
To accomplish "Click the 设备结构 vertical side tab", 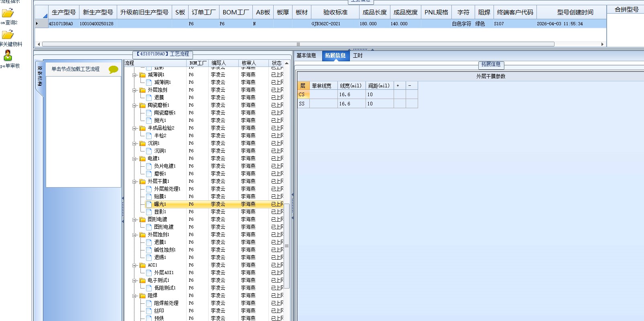I will pyautogui.click(x=40, y=76).
